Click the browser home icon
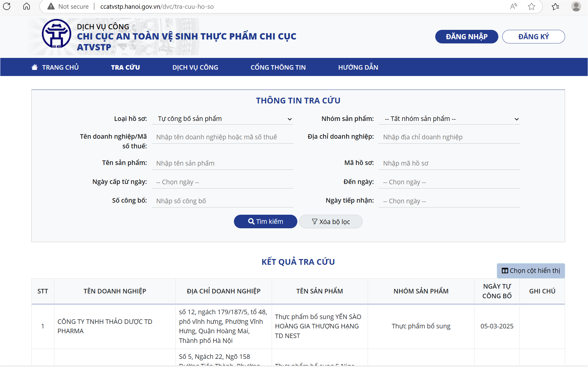588x367 pixels. pos(27,6)
